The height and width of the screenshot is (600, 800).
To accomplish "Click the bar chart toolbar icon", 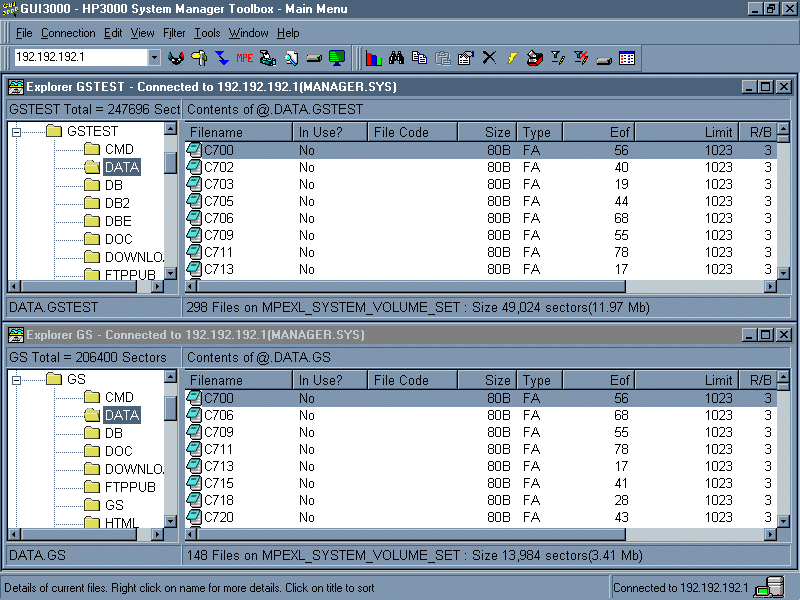I will pos(374,58).
